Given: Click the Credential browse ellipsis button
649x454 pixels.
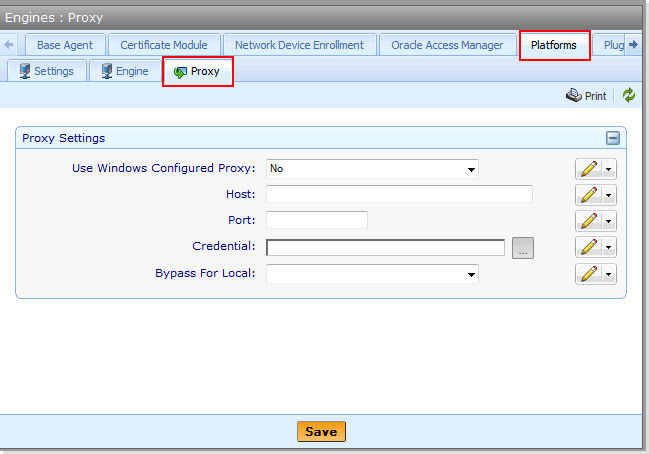Looking at the screenshot, I should click(524, 248).
